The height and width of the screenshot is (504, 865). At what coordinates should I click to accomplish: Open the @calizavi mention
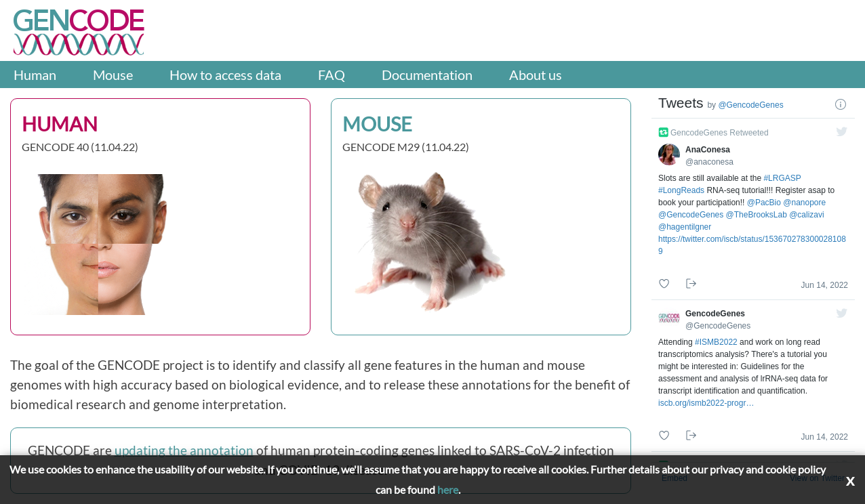tap(807, 215)
